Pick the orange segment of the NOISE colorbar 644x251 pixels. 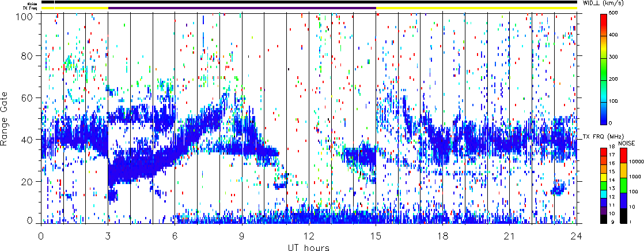click(623, 170)
